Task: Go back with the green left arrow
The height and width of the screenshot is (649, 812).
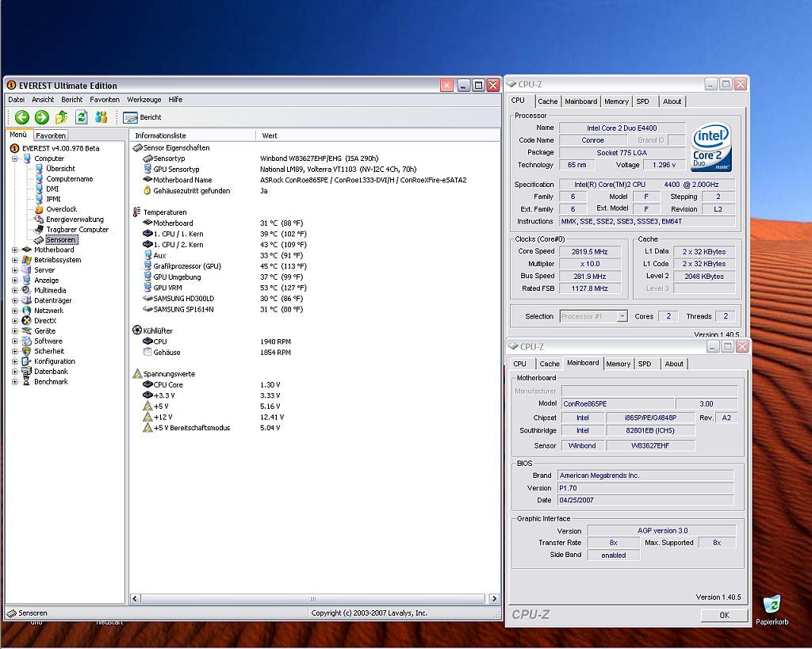Action: [21, 117]
